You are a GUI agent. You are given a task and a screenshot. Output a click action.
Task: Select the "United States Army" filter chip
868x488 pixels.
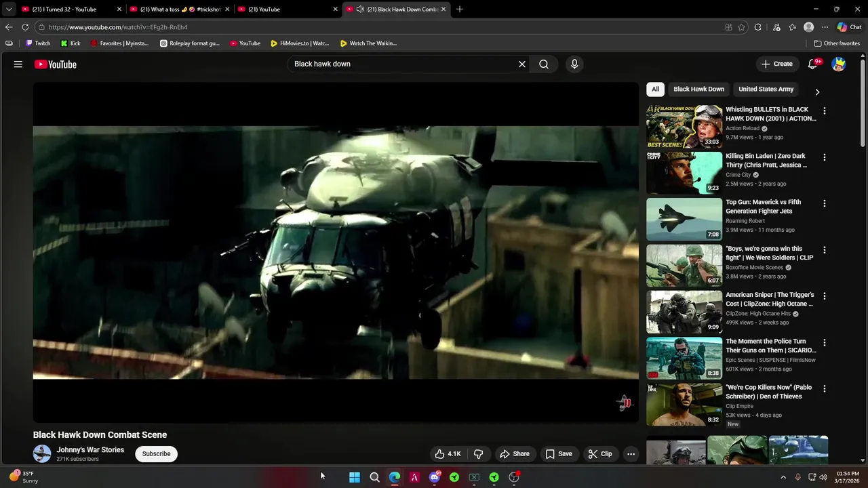coord(766,89)
